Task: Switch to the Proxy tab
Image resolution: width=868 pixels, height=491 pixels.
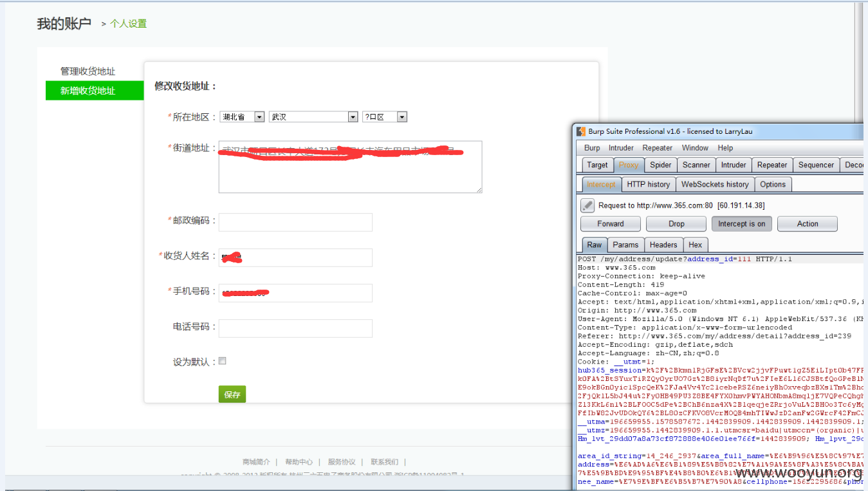Action: click(x=629, y=165)
